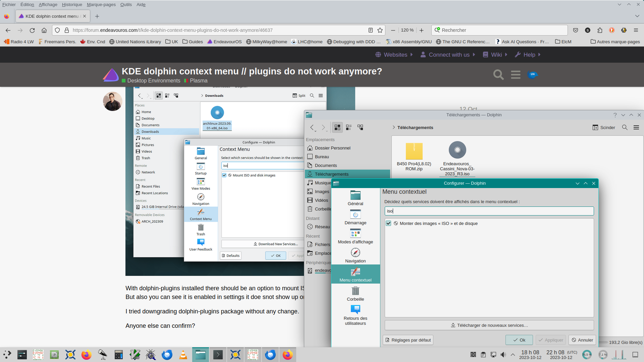Bookmark this page with the star icon
The image size is (644, 362).
tap(380, 30)
